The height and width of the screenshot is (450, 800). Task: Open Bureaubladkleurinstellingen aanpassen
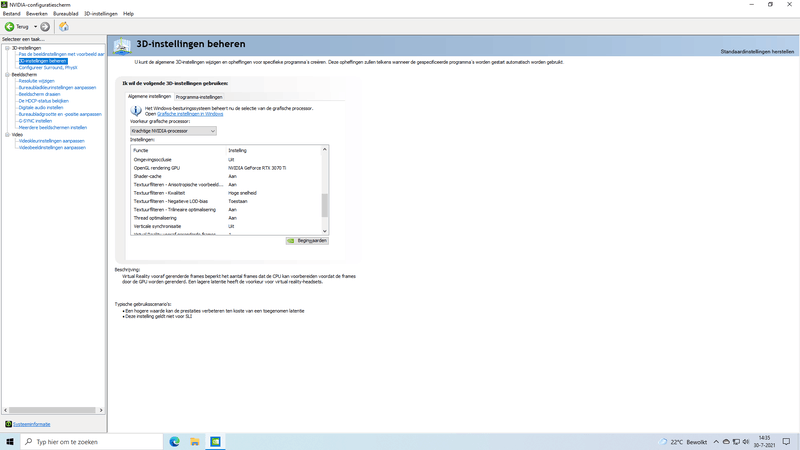pyautogui.click(x=57, y=87)
